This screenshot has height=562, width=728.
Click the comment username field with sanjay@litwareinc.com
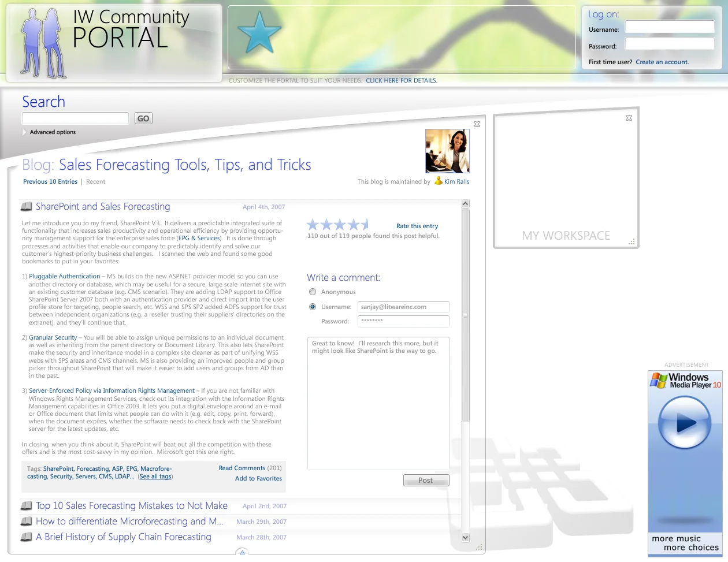pyautogui.click(x=403, y=307)
